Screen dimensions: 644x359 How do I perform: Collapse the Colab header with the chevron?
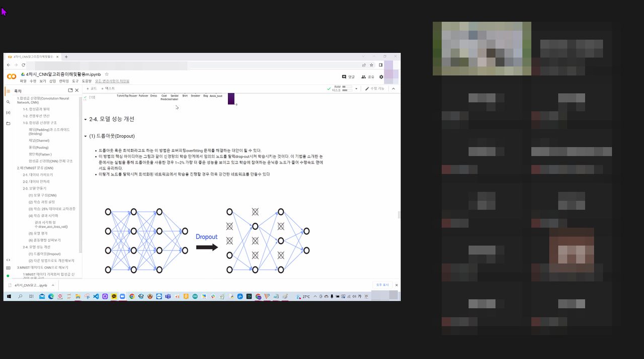click(393, 88)
